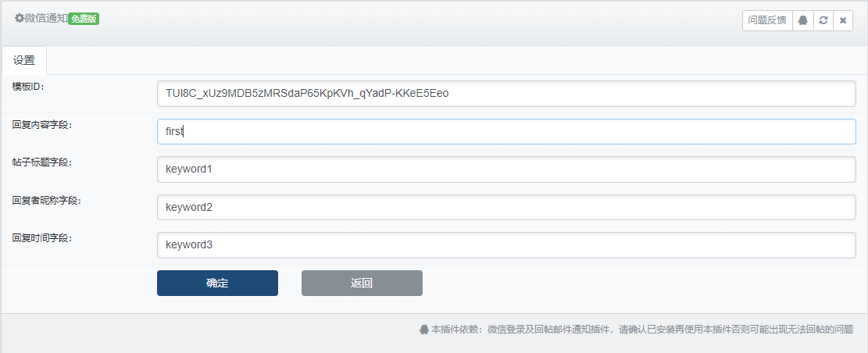Select the 设置 tab
This screenshot has width=868, height=353.
click(23, 61)
